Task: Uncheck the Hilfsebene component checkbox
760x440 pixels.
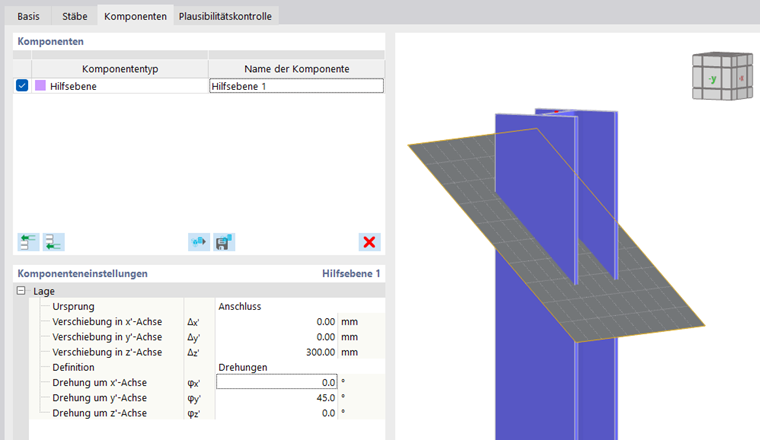Action: 22,85
